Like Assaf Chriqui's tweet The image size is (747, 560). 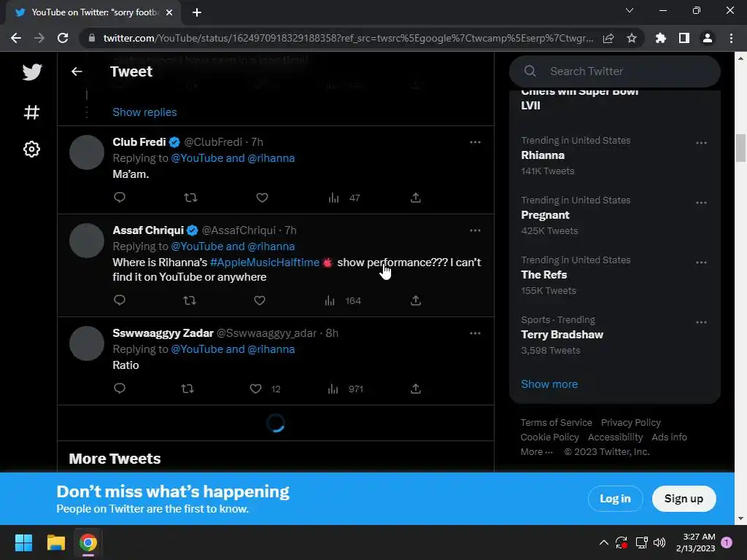tap(260, 300)
